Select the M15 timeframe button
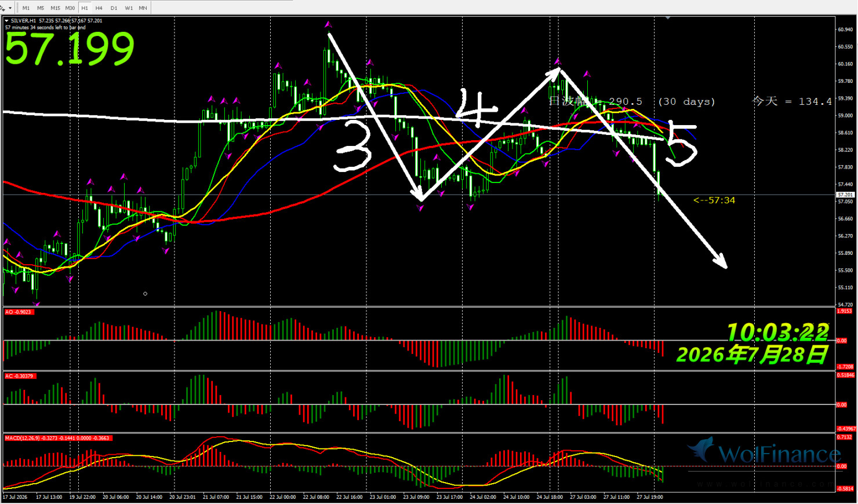The height and width of the screenshot is (504, 858). coord(55,8)
